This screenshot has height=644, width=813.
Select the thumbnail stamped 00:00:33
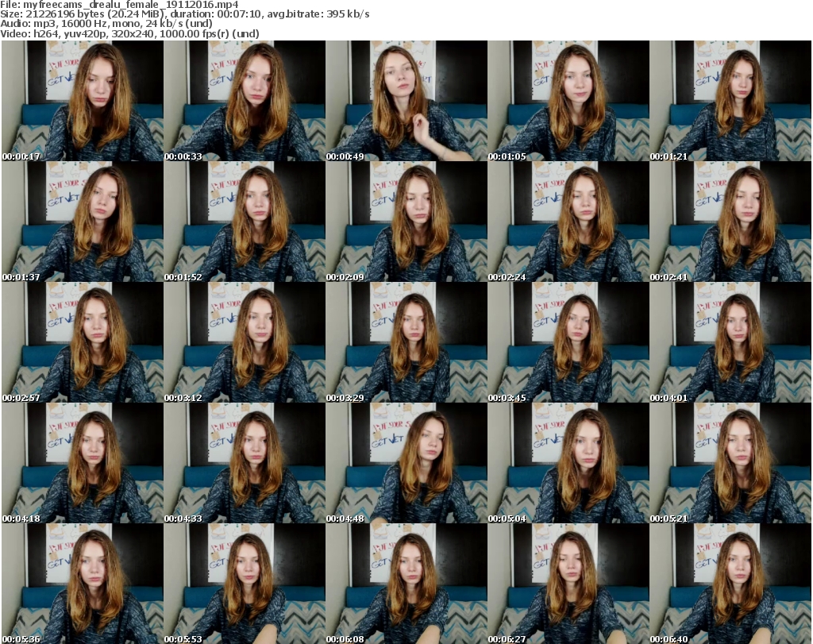click(245, 101)
